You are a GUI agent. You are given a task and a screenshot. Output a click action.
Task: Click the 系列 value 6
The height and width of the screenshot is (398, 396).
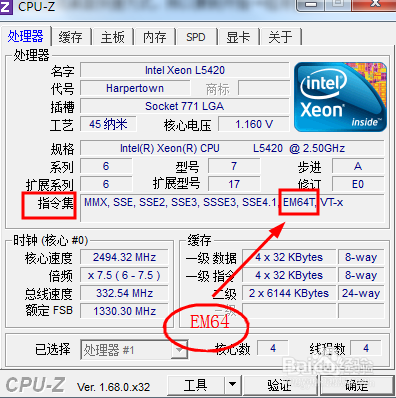click(x=106, y=166)
